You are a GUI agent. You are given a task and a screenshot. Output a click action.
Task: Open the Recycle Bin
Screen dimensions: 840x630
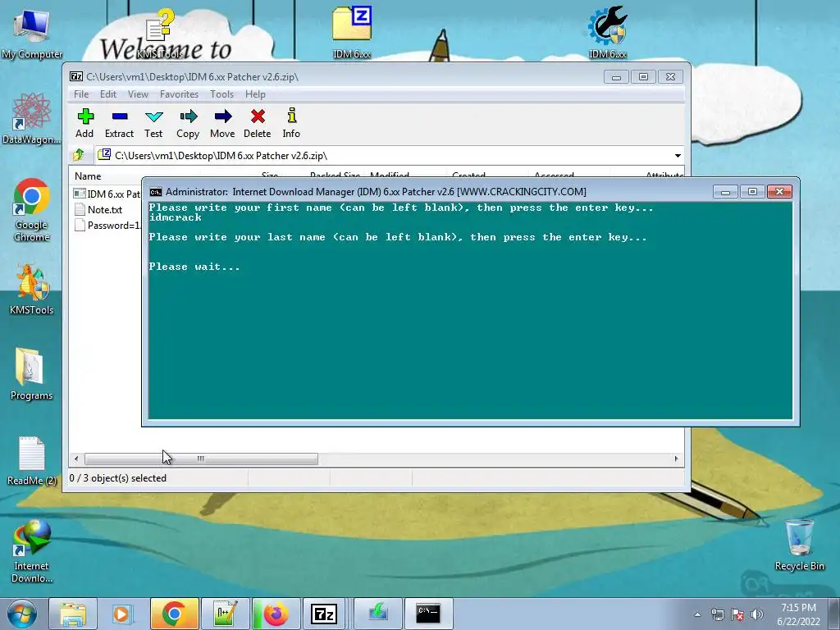coord(799,545)
